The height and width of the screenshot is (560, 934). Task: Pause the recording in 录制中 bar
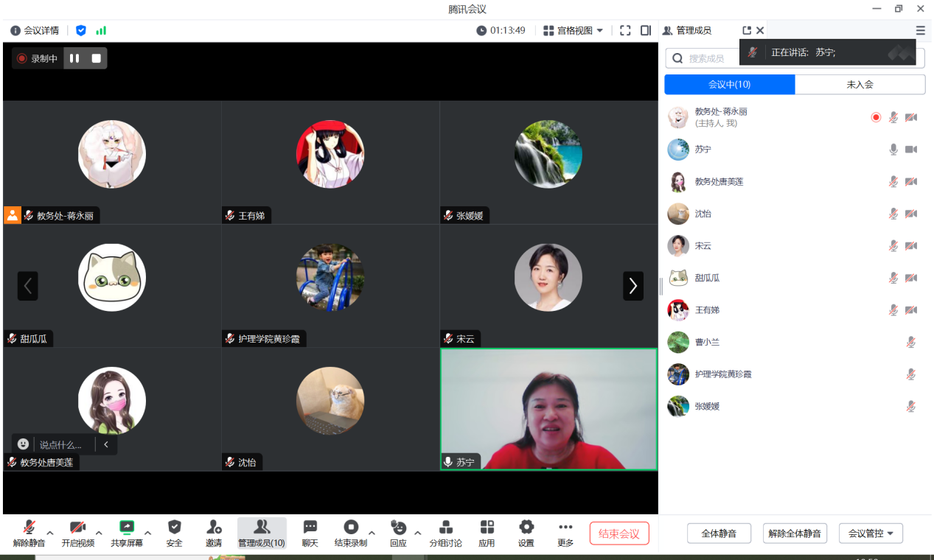[x=74, y=58]
